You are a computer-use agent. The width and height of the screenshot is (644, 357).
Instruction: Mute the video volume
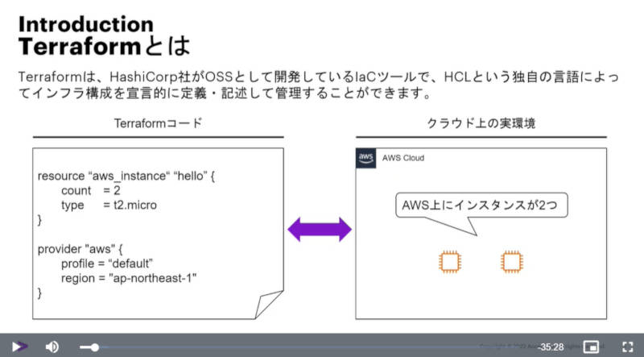pos(52,347)
